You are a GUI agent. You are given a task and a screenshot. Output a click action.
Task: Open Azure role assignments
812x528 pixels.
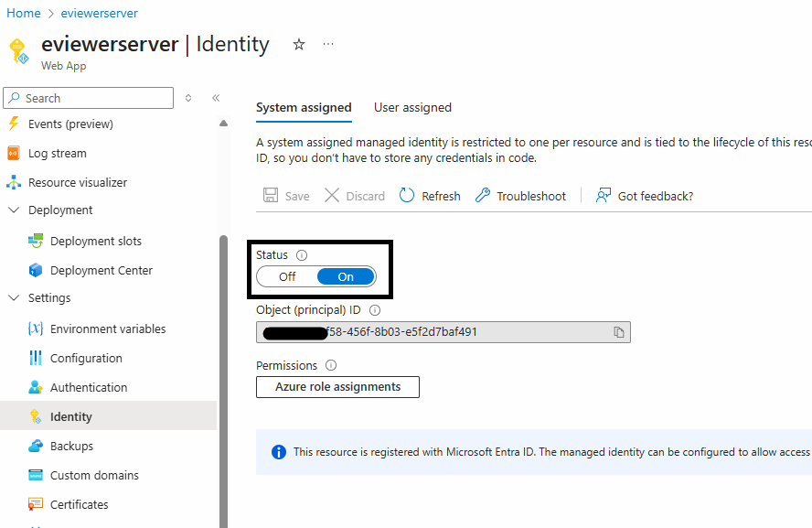point(337,387)
